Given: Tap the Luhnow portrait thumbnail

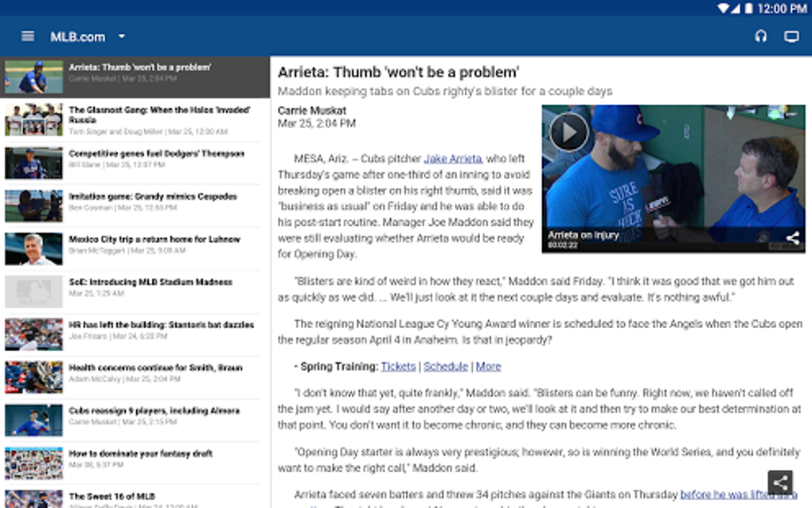Looking at the screenshot, I should click(x=33, y=248).
